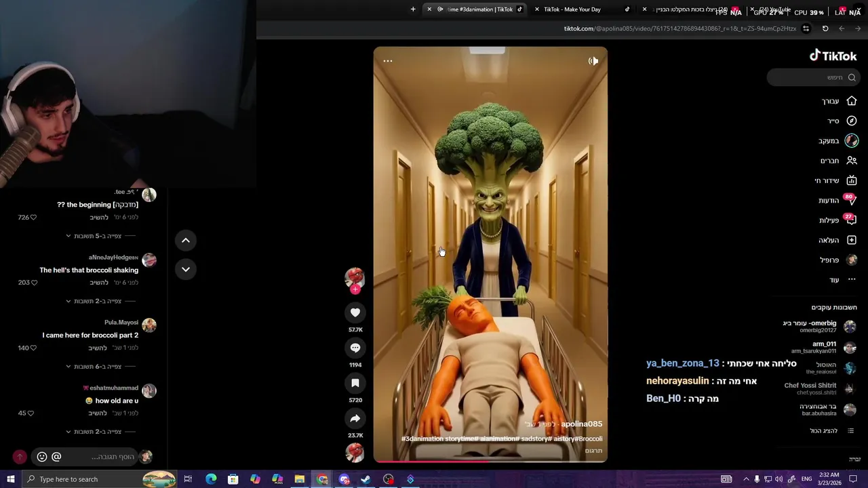Like the 'broccoli shaking' comment (203)
Screen dimensions: 868x488
click(x=34, y=283)
